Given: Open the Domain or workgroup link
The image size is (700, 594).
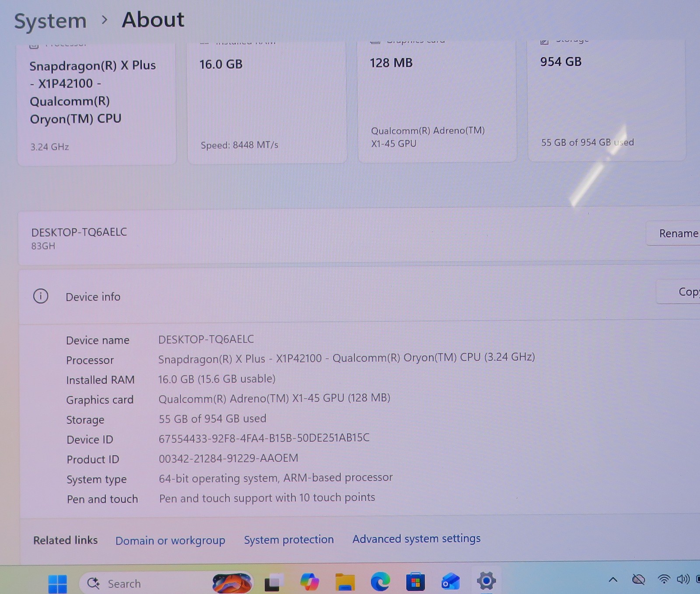Looking at the screenshot, I should (x=170, y=540).
